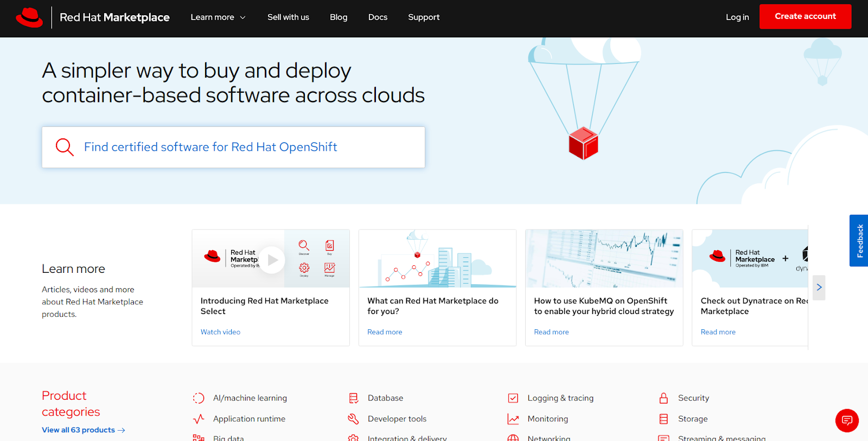
Task: Open Application runtime category
Action: [x=249, y=419]
